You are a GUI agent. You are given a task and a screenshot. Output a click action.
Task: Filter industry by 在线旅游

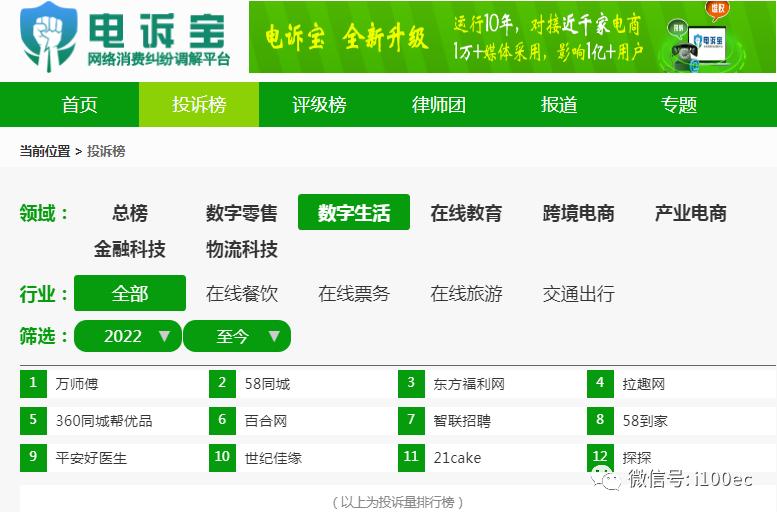[x=466, y=293]
